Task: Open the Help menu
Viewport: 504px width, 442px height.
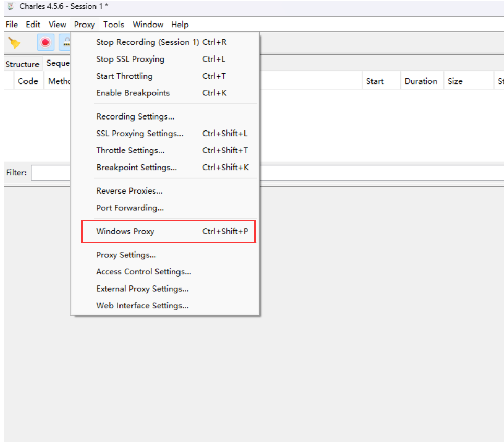Action: pos(179,25)
